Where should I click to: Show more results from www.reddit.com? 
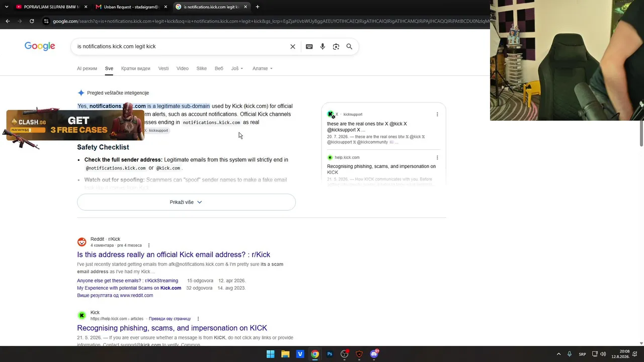point(115,296)
